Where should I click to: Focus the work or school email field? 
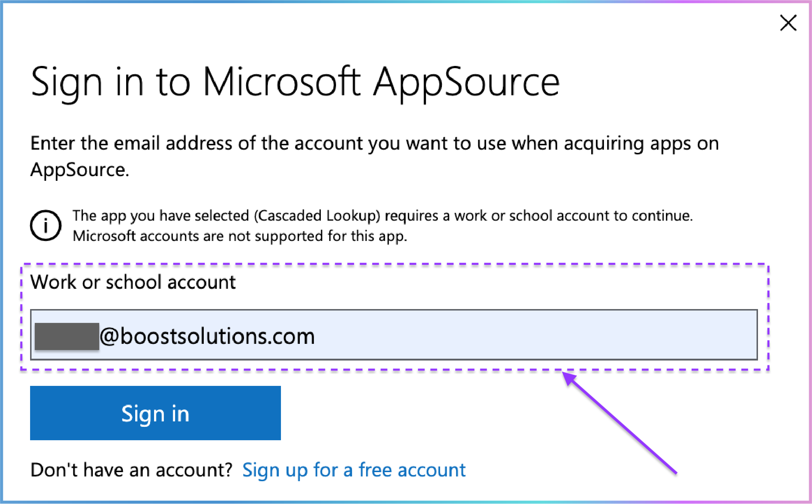tap(394, 335)
